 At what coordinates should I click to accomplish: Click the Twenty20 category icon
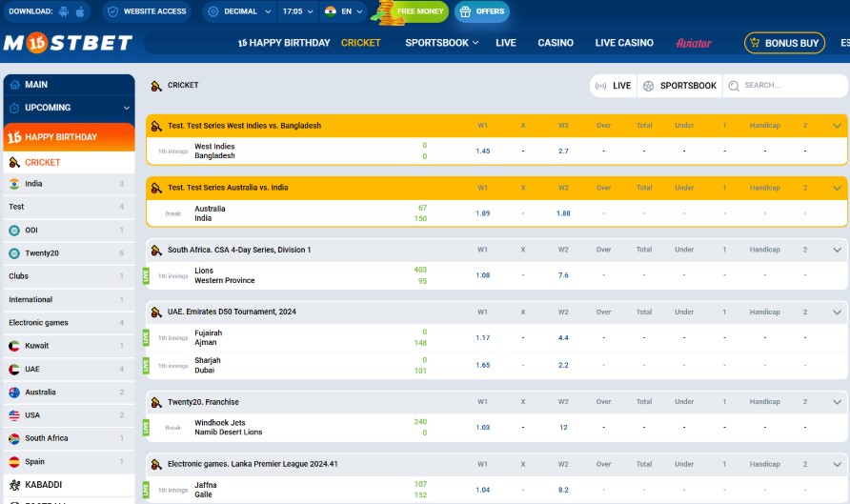pyautogui.click(x=14, y=253)
